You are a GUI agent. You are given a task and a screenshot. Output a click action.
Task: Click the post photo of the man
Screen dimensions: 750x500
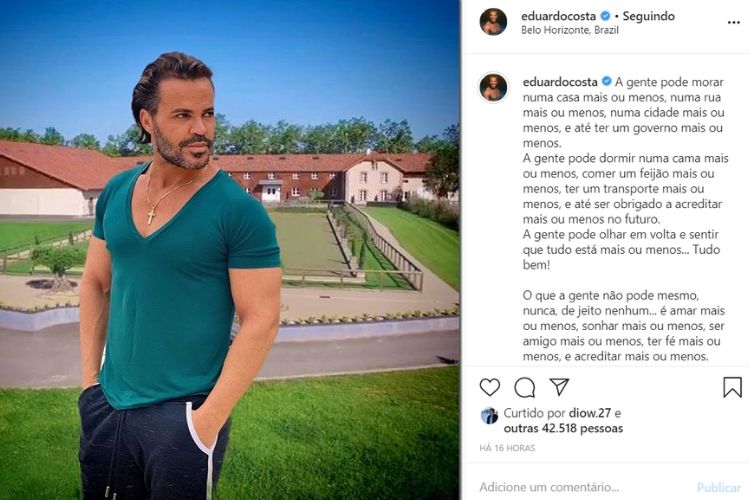click(x=230, y=250)
